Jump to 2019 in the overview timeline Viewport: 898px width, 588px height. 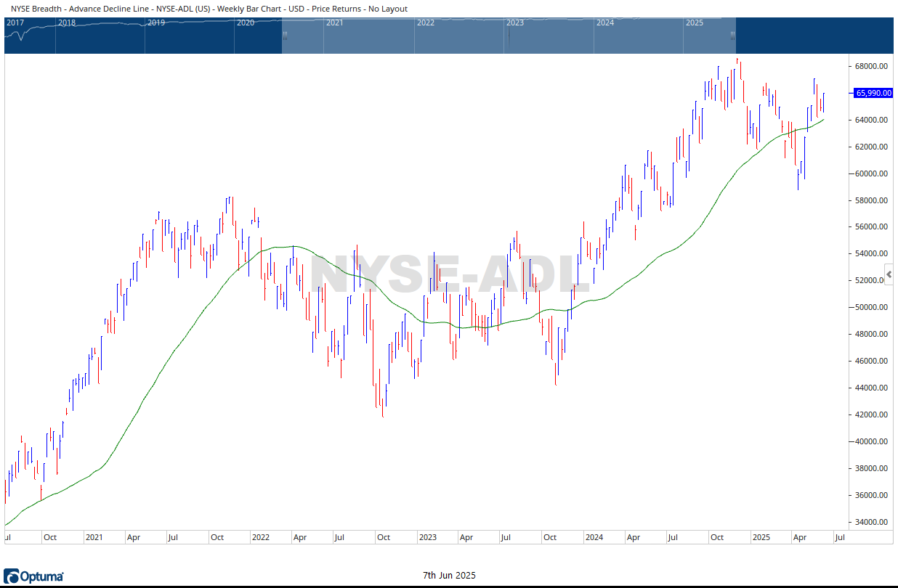coord(155,23)
